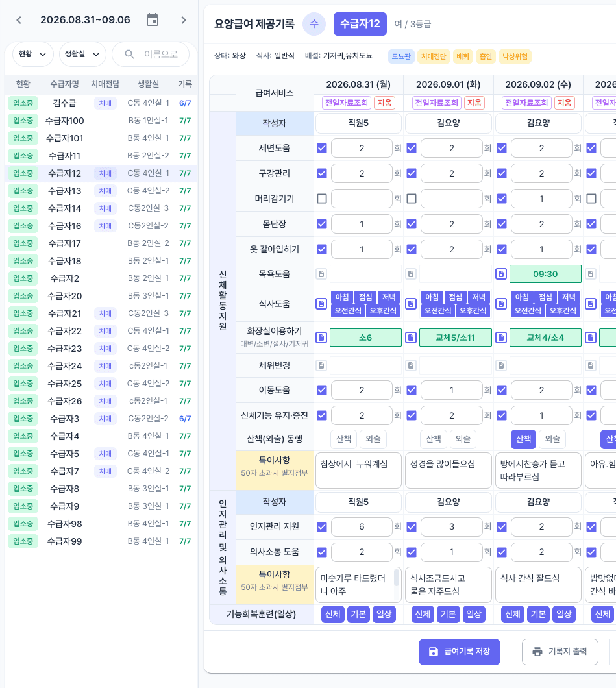Screen dimensions: 616x688
Task: Edit 작성자 field 직원5 under 신체활동지원
Action: (x=358, y=123)
